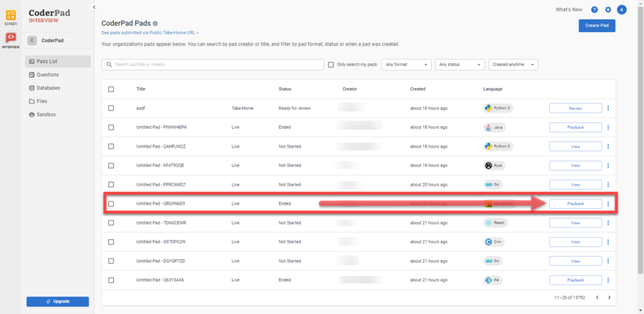The height and width of the screenshot is (314, 644).
Task: Open three-dot menu for asdf pad
Action: point(608,108)
